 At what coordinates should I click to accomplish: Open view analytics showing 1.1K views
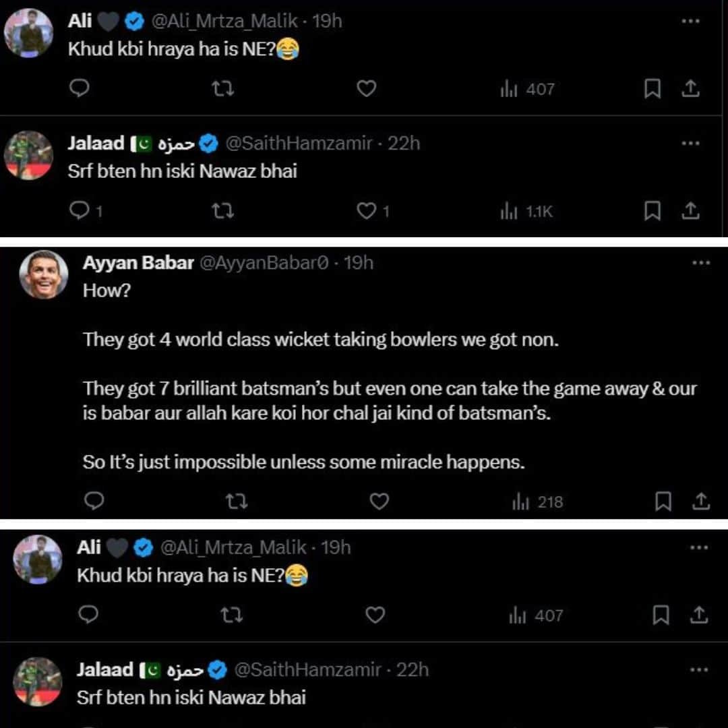point(526,212)
